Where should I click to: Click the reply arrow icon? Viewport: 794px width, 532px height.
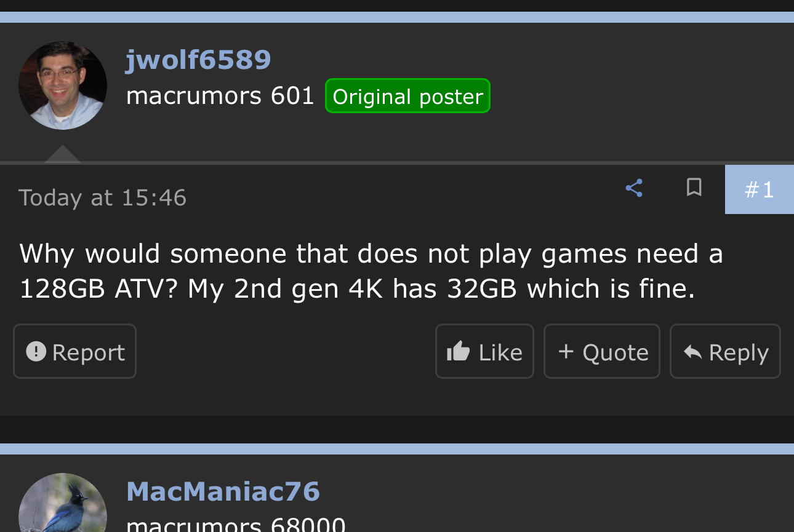coord(693,352)
